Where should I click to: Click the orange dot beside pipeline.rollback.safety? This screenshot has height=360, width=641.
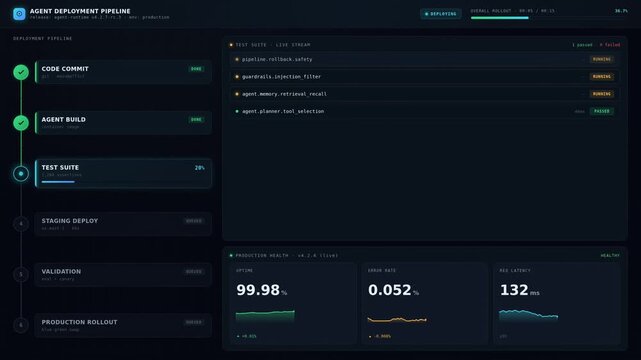pyautogui.click(x=237, y=59)
